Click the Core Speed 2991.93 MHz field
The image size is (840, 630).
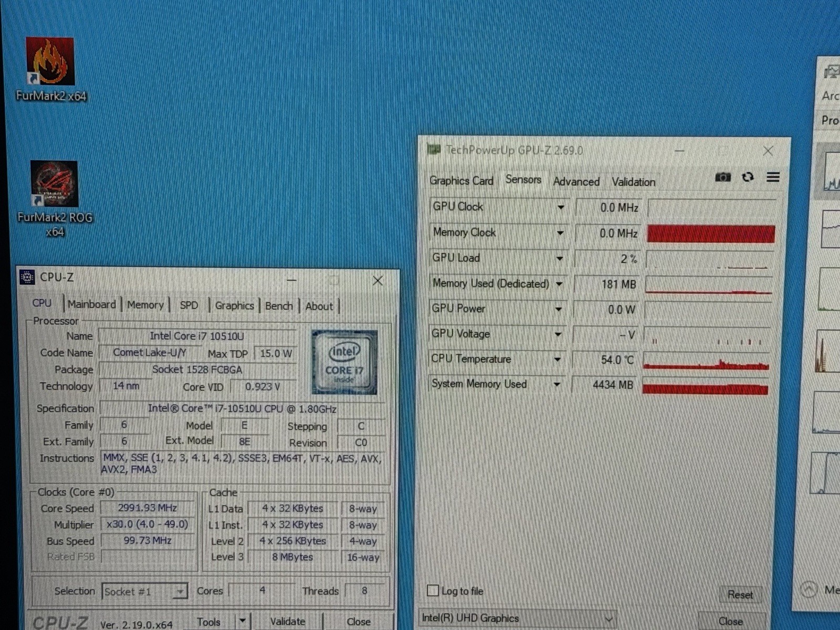coord(148,508)
